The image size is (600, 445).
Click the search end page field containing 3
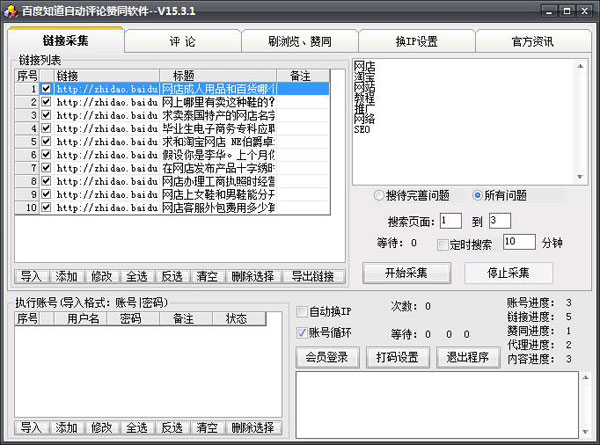500,221
